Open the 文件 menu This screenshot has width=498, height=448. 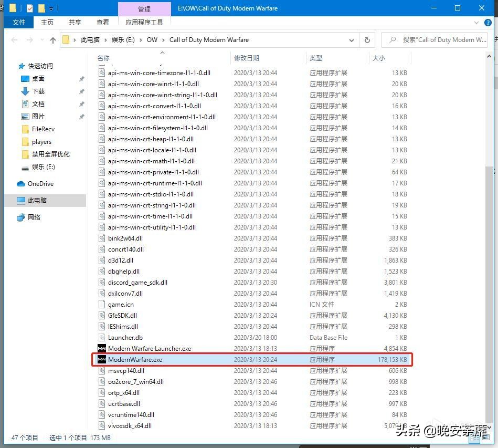[19, 23]
